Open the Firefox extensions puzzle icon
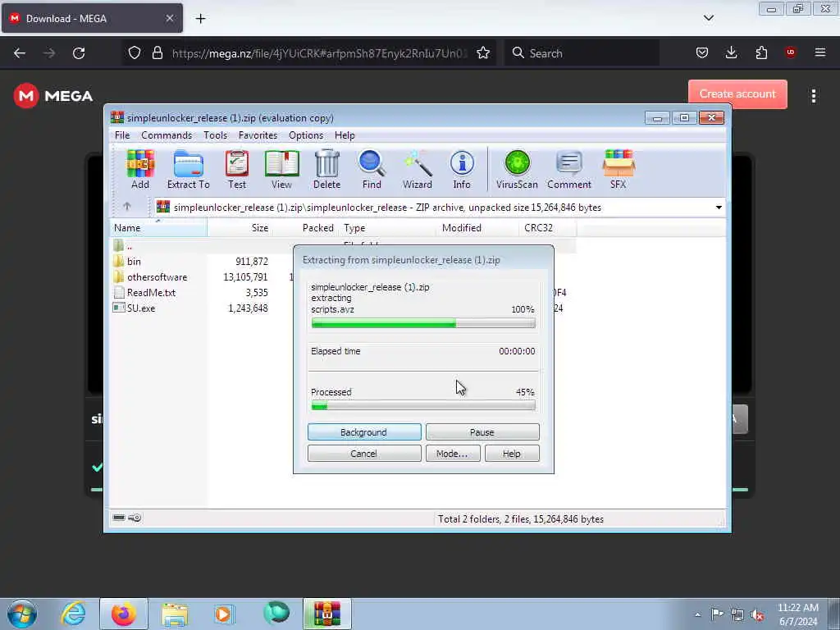The width and height of the screenshot is (840, 630). coord(761,52)
